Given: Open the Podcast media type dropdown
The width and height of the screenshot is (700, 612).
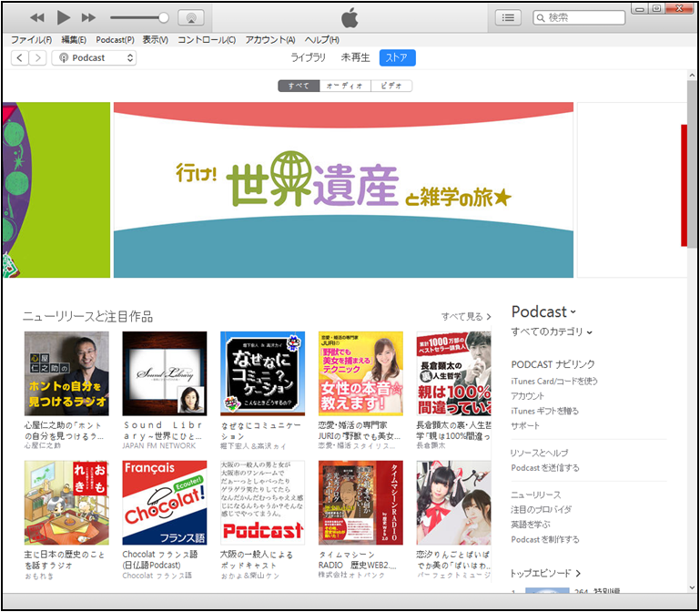Looking at the screenshot, I should pos(94,57).
